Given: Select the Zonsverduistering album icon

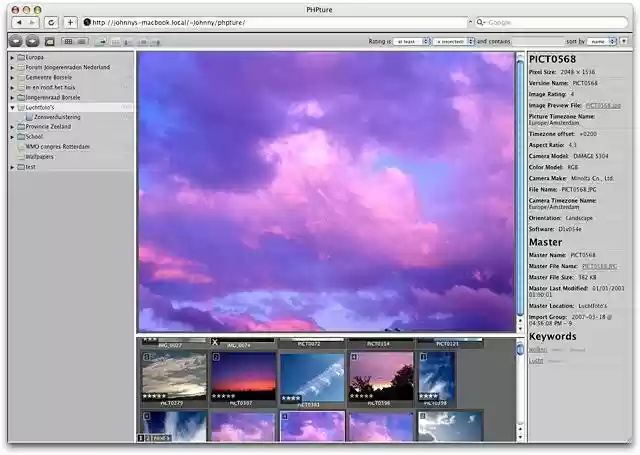Looking at the screenshot, I should pos(27,117).
